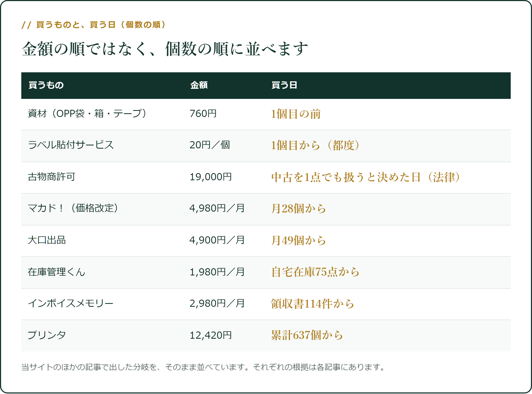This screenshot has width=532, height=394.
Task: Select the プリンタ row name
Action: 47,336
